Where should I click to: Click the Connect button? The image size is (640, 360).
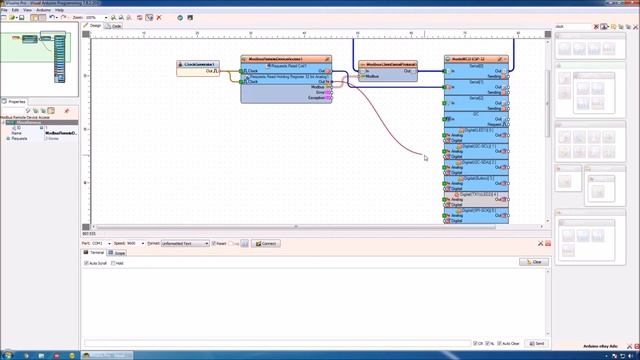click(266, 244)
